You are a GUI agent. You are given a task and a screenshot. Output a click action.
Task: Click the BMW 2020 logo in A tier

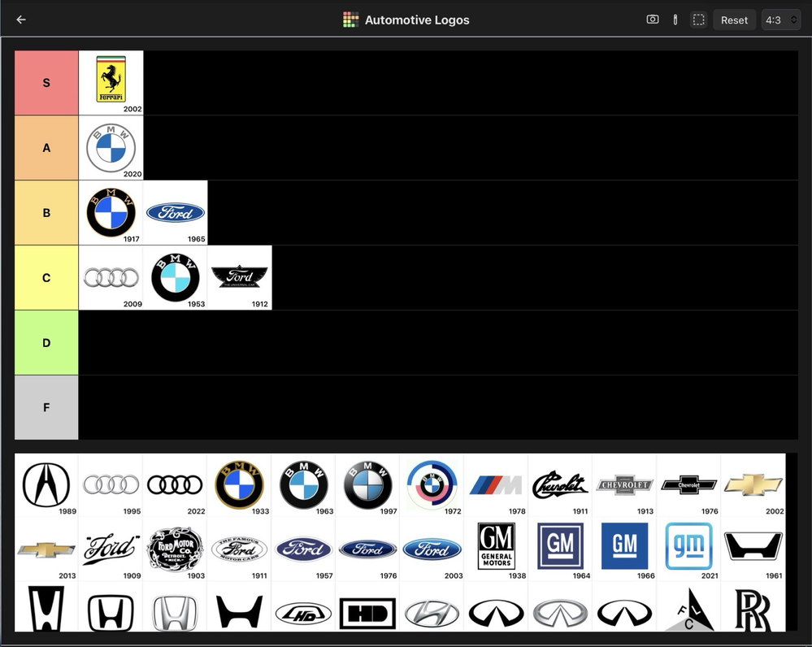[x=111, y=147]
